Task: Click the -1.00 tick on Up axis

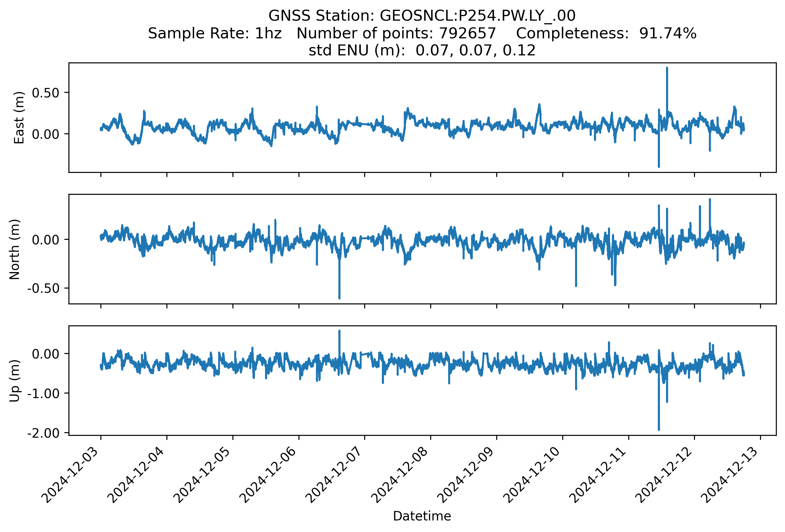Action: (43, 394)
